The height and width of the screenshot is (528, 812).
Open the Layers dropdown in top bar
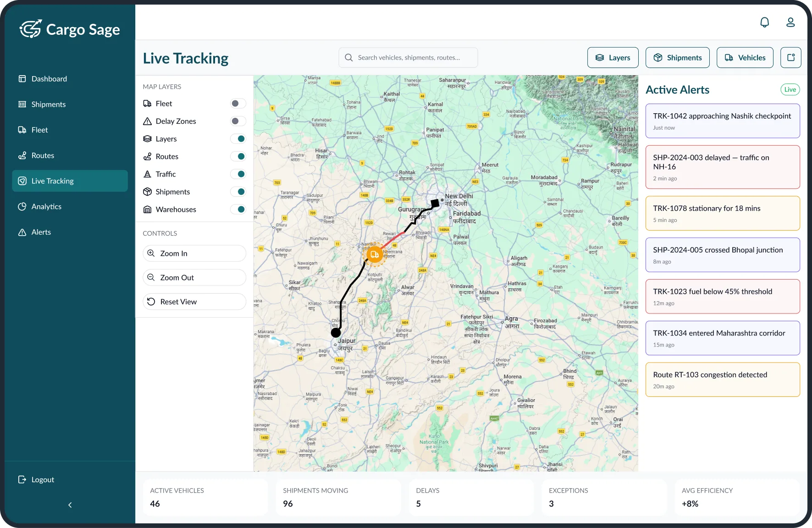[613, 57]
